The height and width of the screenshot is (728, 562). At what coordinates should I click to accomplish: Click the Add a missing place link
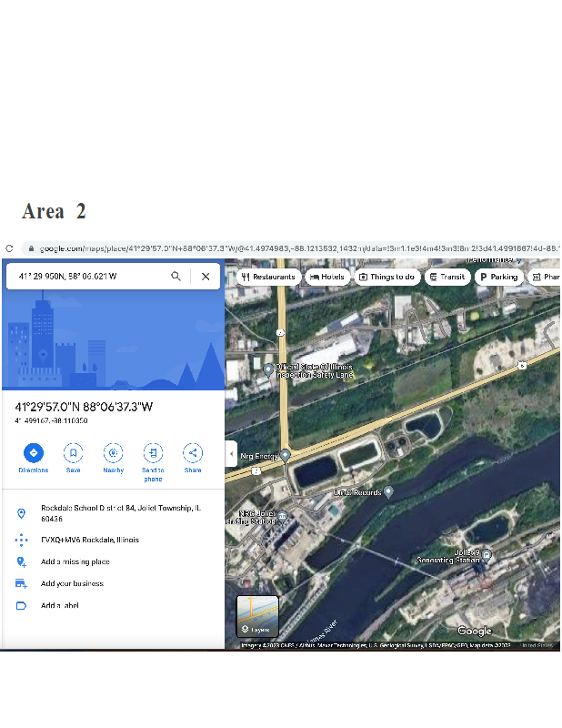(75, 561)
